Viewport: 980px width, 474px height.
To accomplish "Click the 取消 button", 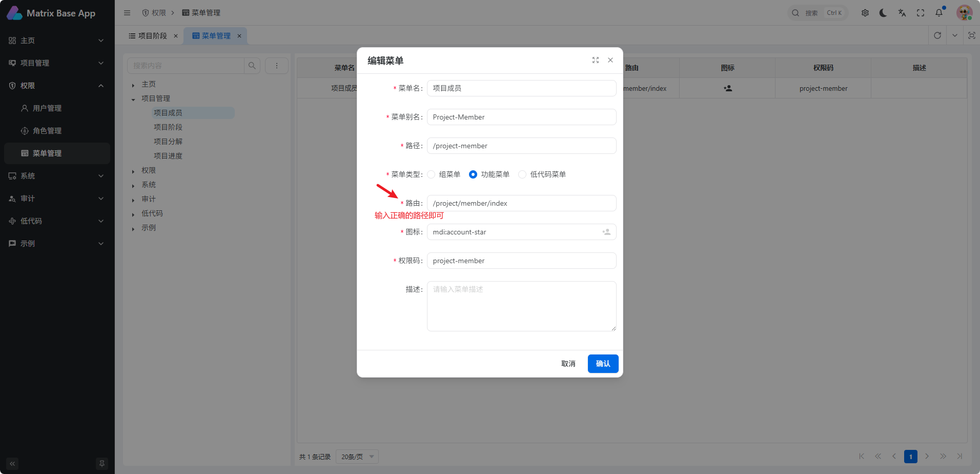I will click(568, 364).
